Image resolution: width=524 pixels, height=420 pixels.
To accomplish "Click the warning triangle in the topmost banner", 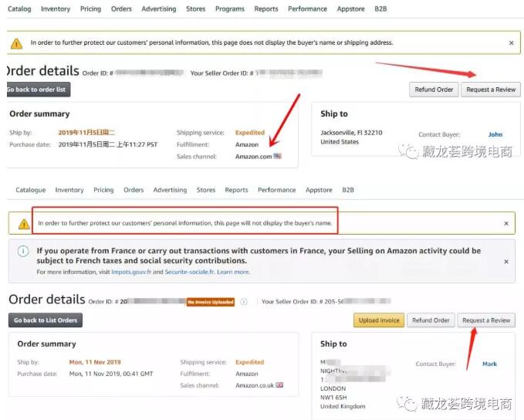I will (16, 43).
